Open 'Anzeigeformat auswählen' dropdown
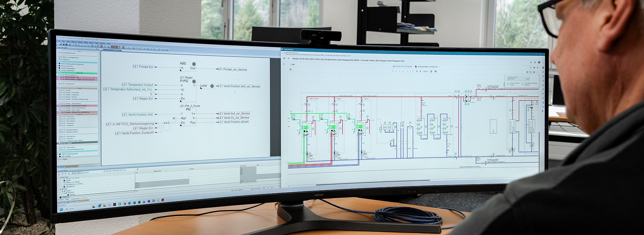This screenshot has width=644, height=235. [428, 67]
